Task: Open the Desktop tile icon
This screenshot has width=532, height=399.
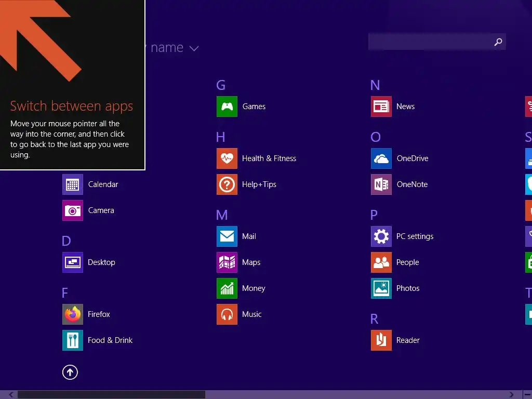Action: point(73,262)
